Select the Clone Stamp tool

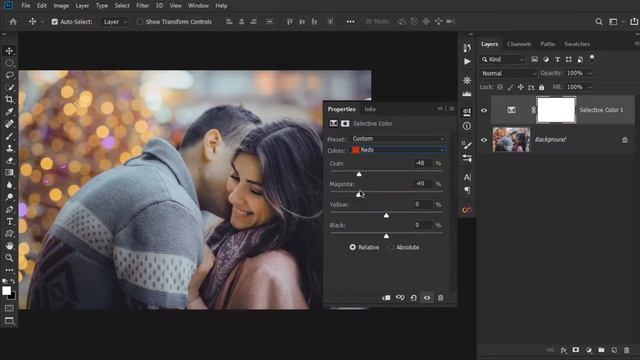coord(9,148)
